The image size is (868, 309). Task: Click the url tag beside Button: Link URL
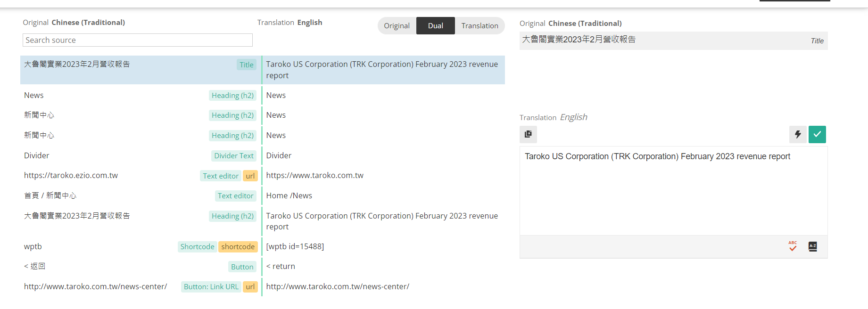click(250, 287)
